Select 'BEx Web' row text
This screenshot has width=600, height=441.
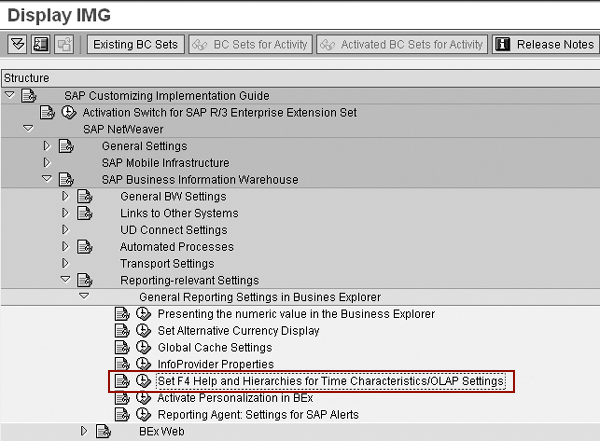click(161, 431)
